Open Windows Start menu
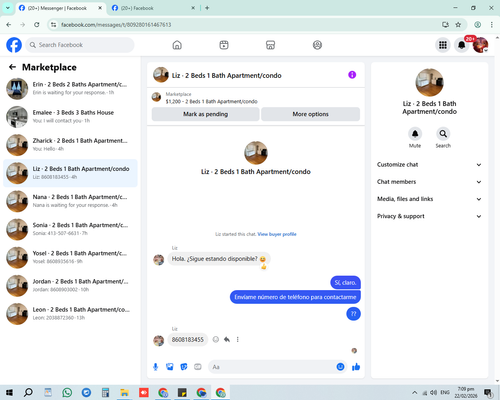Viewport: 500px width, 400px height. pos(9,393)
